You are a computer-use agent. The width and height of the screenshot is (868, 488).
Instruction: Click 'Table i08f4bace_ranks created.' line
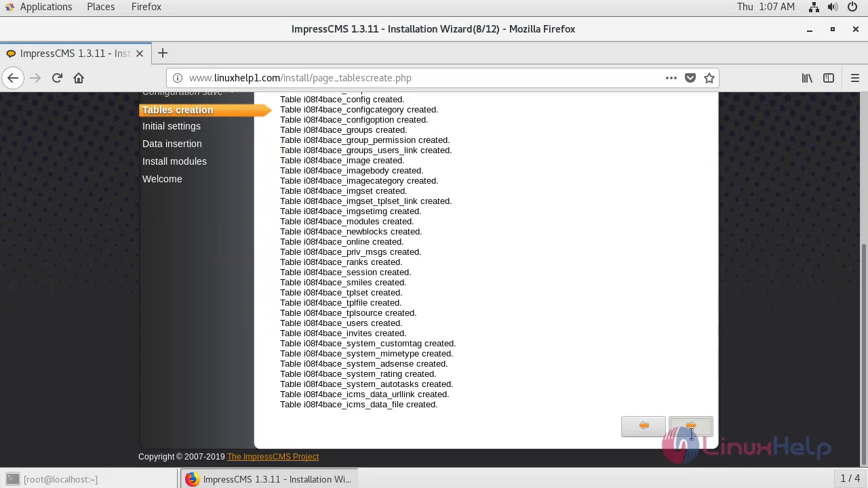(341, 262)
